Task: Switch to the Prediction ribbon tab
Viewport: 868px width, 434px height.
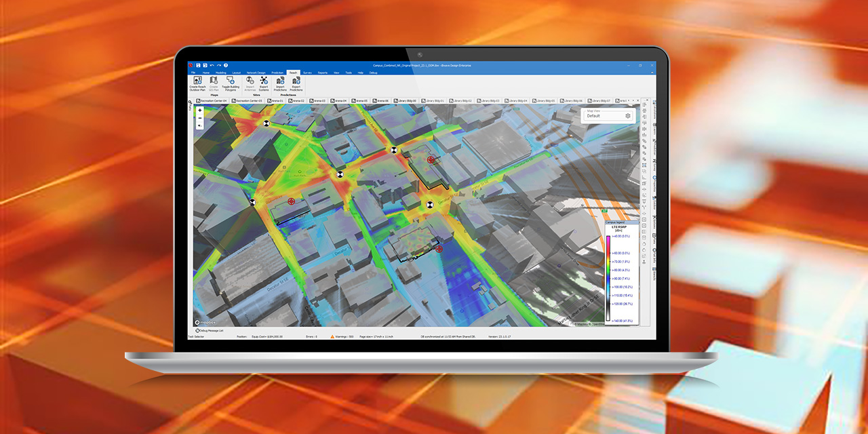Action: pos(277,72)
